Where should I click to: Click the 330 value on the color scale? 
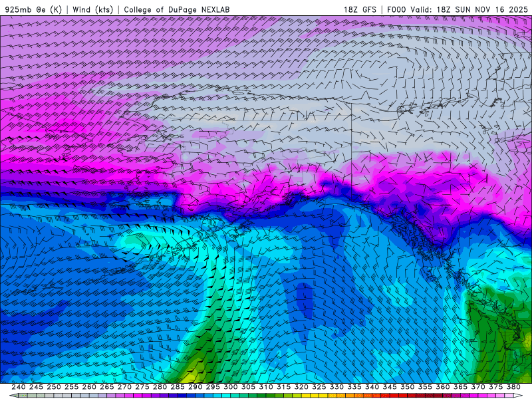[x=336, y=387]
